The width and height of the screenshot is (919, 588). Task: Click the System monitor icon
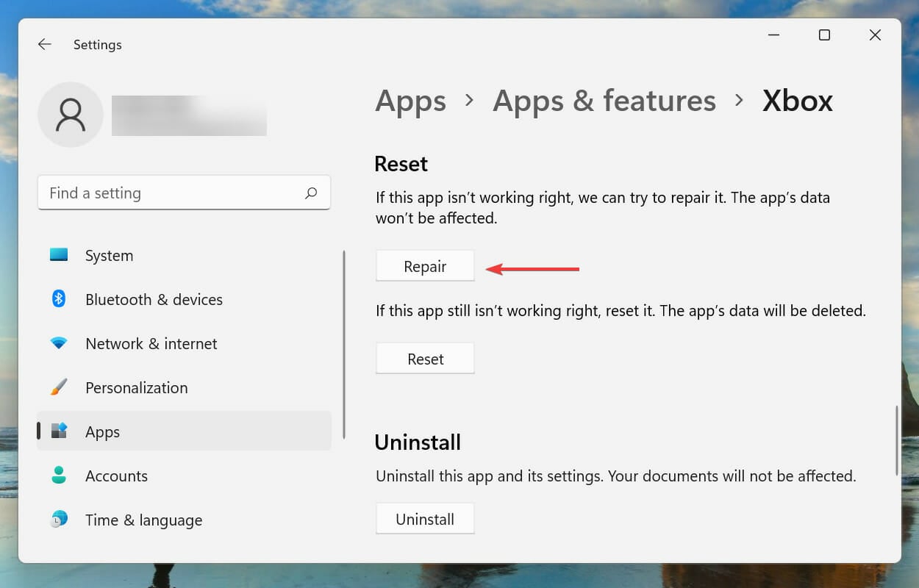(59, 255)
